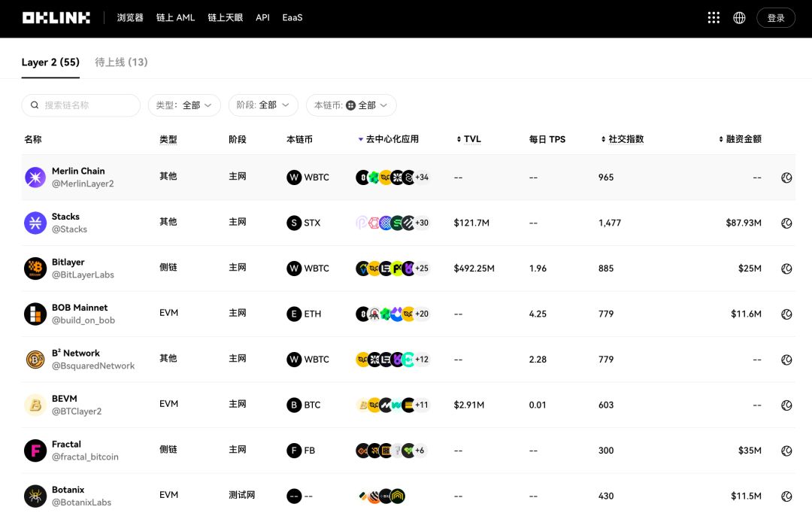Select the $492.25M TVL value
The image size is (812, 516).
tap(474, 269)
